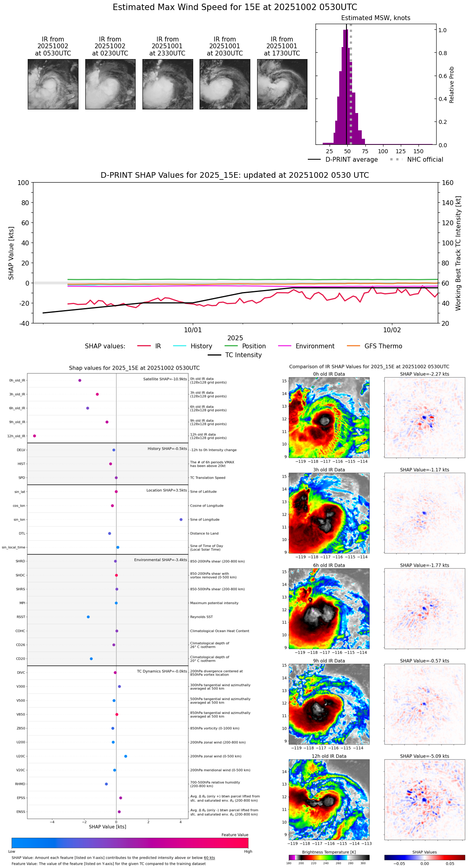Click the 'Environmental SHAP=-3.4kts' annotation
Viewport: 470px width, 868px height.
[161, 560]
